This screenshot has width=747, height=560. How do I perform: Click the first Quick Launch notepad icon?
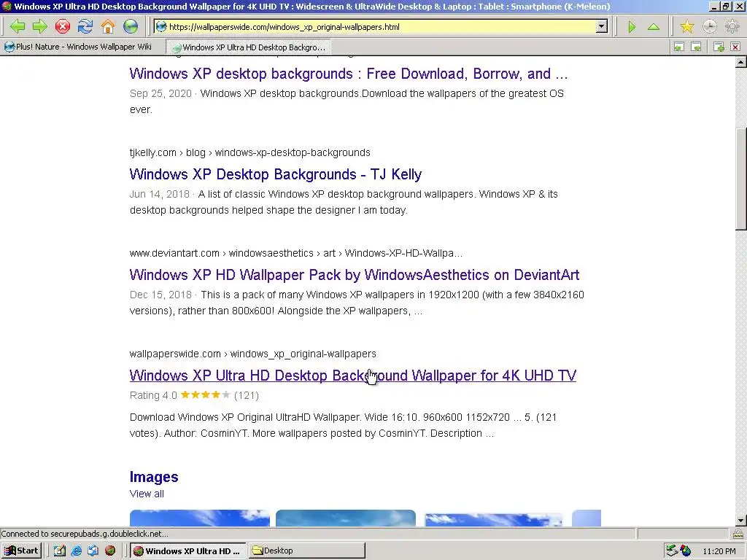[59, 551]
